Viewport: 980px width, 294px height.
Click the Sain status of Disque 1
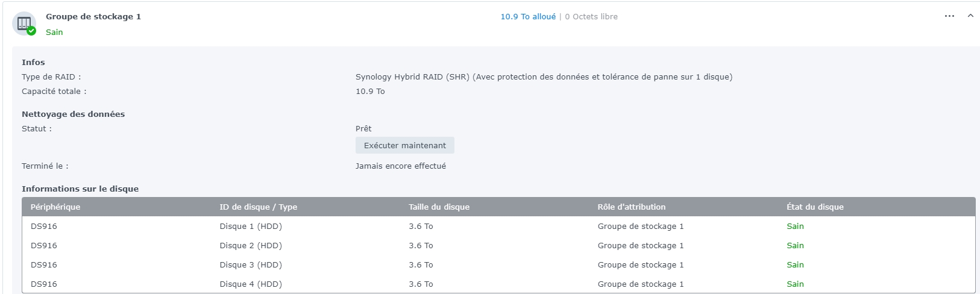click(795, 227)
